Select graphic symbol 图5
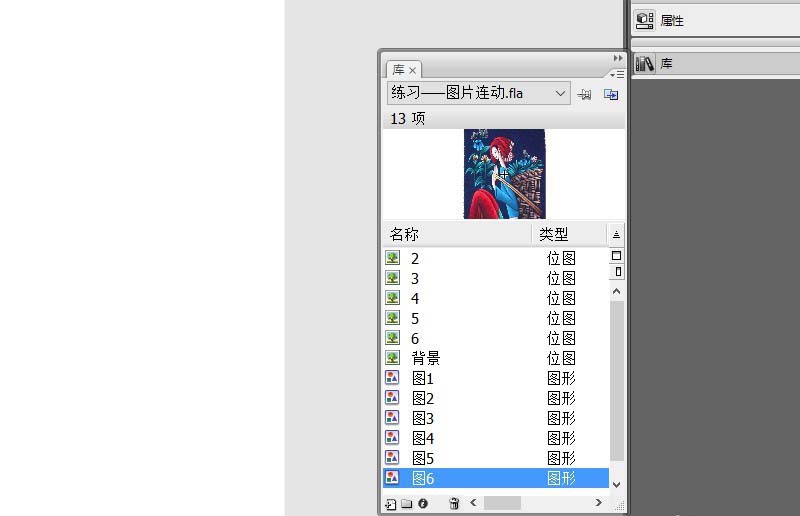 pyautogui.click(x=495, y=458)
